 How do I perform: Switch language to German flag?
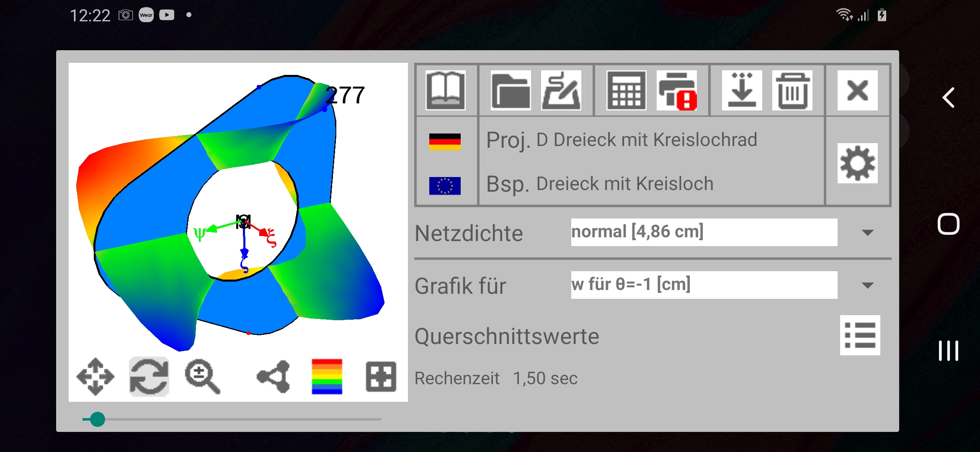(x=445, y=142)
